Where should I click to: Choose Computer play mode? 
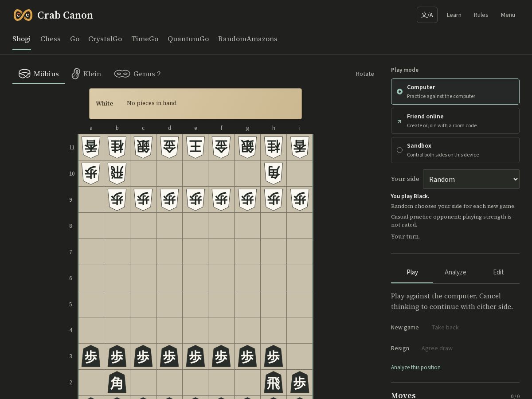[x=455, y=91]
